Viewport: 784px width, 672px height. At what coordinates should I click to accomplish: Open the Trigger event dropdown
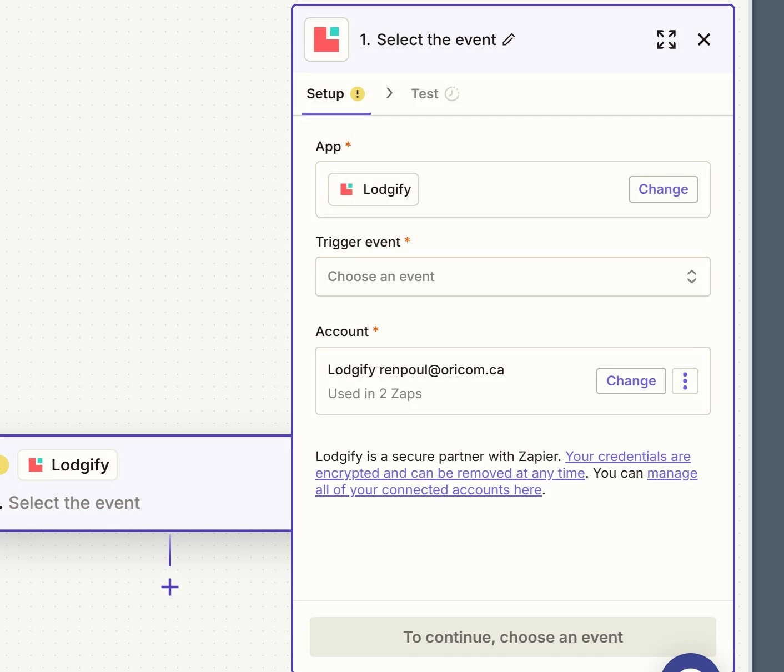click(x=513, y=277)
